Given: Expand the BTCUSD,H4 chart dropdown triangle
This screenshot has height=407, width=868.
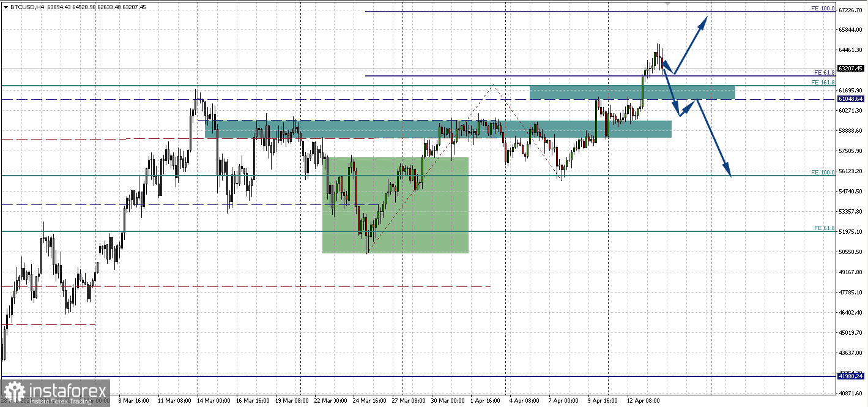Looking at the screenshot, I should [6, 7].
